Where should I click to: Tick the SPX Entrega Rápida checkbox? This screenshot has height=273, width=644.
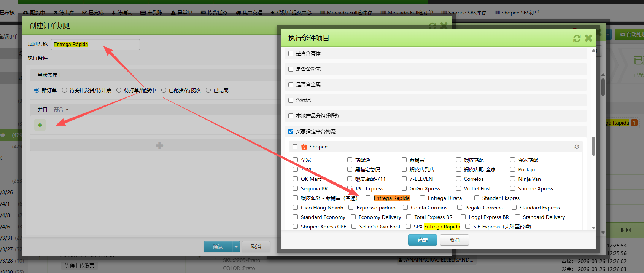click(408, 227)
